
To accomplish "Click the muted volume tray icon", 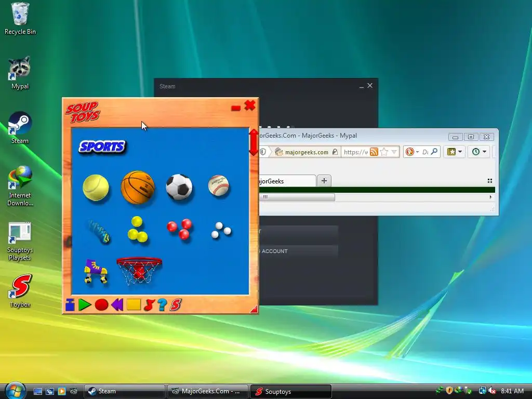I will click(492, 391).
